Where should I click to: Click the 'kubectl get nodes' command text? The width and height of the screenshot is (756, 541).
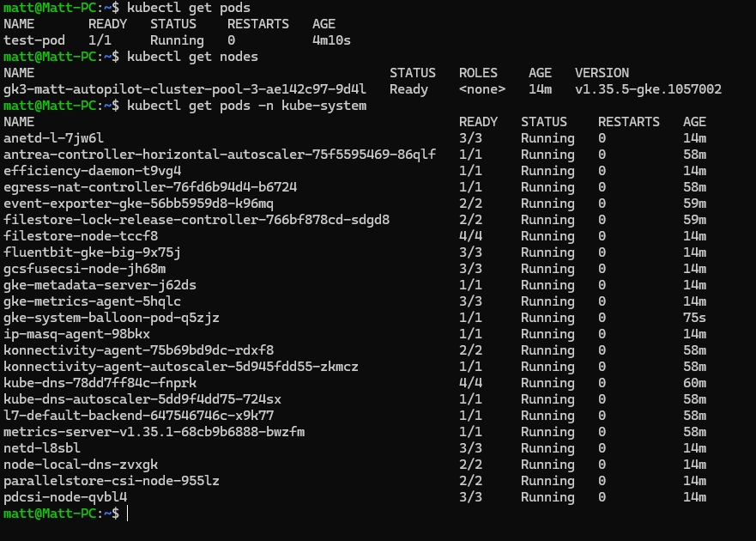click(192, 57)
